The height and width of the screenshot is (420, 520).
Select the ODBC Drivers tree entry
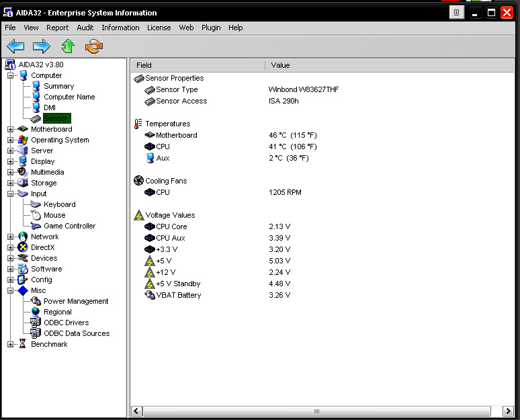click(x=66, y=323)
